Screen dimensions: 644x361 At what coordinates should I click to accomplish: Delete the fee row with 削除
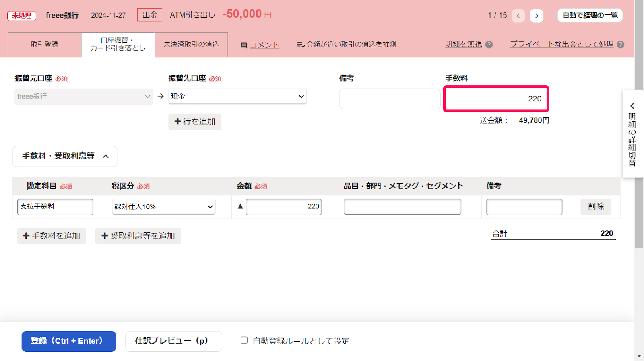[x=596, y=206]
